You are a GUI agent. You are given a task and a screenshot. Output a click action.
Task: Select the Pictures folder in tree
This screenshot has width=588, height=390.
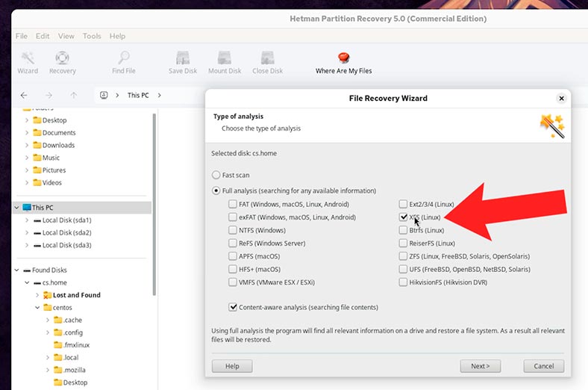pos(54,170)
